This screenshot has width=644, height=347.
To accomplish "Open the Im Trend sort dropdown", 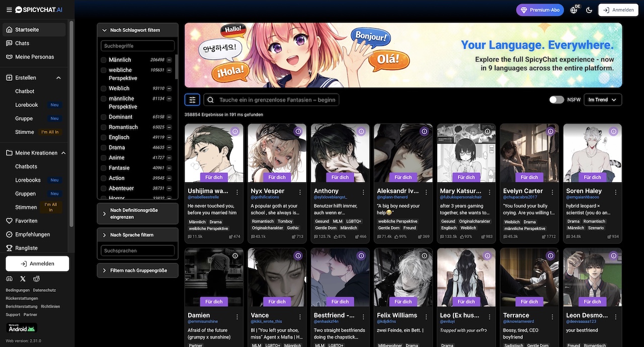I will pyautogui.click(x=603, y=100).
